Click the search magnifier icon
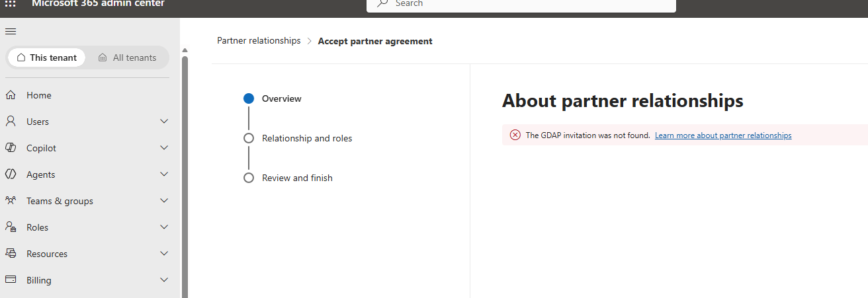Image resolution: width=868 pixels, height=298 pixels. (x=382, y=3)
